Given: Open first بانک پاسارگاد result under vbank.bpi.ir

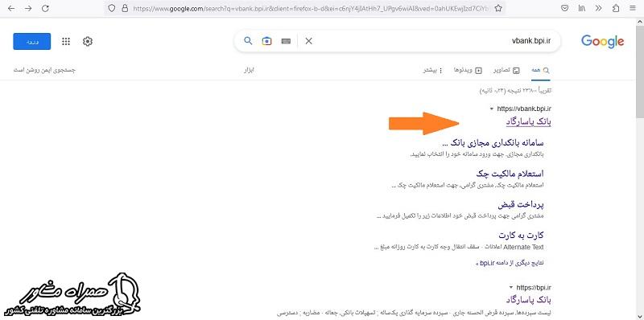Looking at the screenshot, I should pyautogui.click(x=529, y=122).
